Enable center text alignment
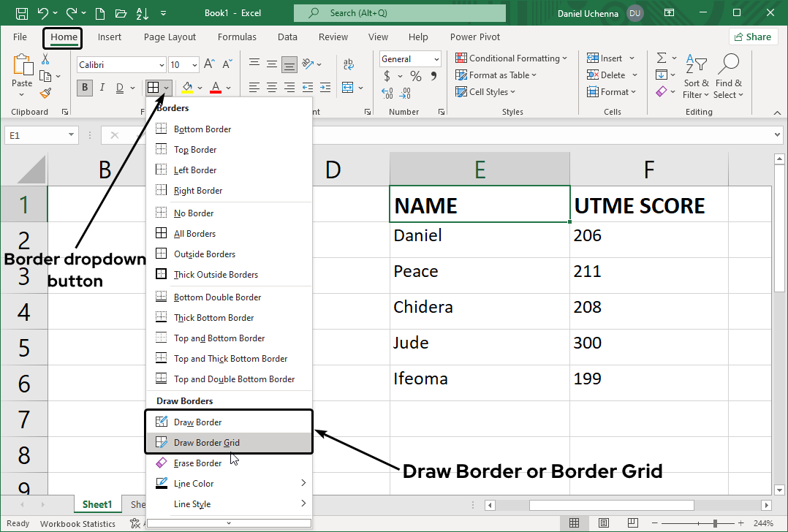Screen dimensions: 788x532 (271, 88)
